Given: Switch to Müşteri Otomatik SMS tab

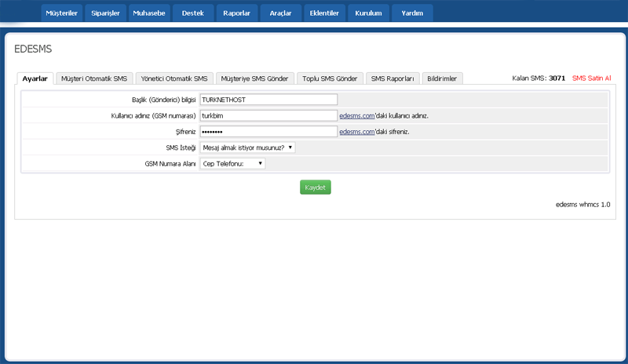Looking at the screenshot, I should pyautogui.click(x=94, y=78).
